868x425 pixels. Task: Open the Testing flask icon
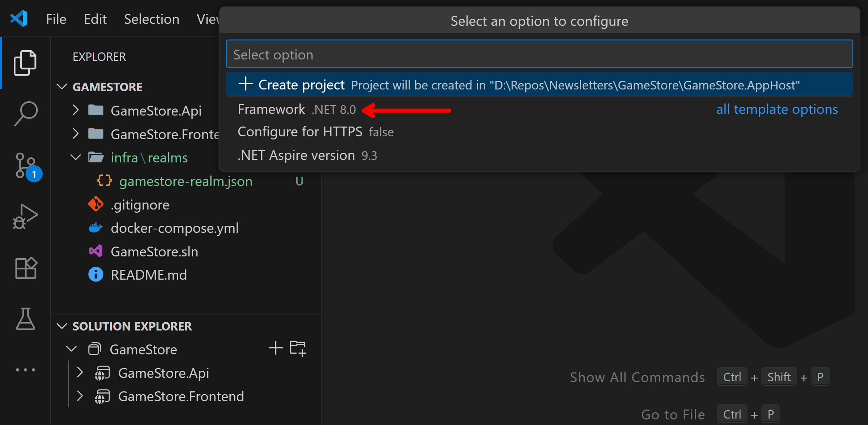click(25, 319)
